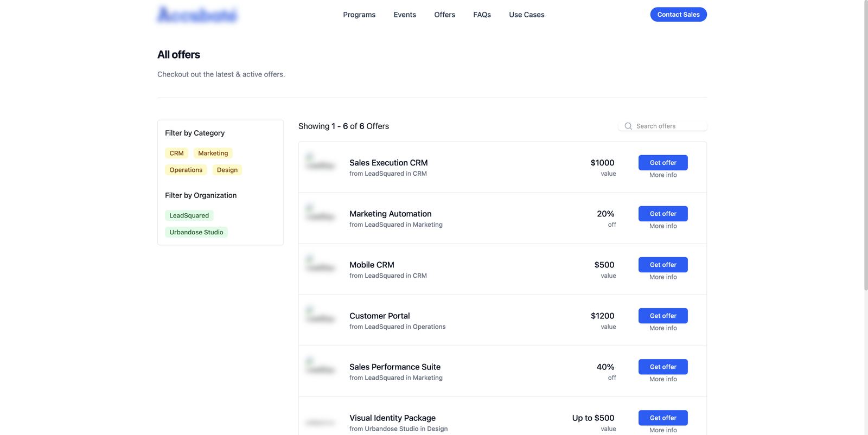The image size is (868, 435).
Task: Select the Sales Execution CRM title
Action: [x=388, y=163]
